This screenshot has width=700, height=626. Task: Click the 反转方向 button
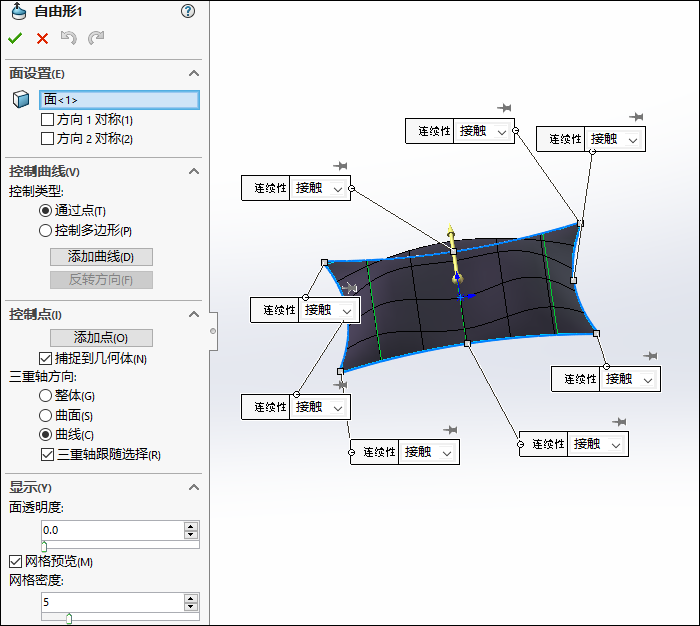coord(101,280)
